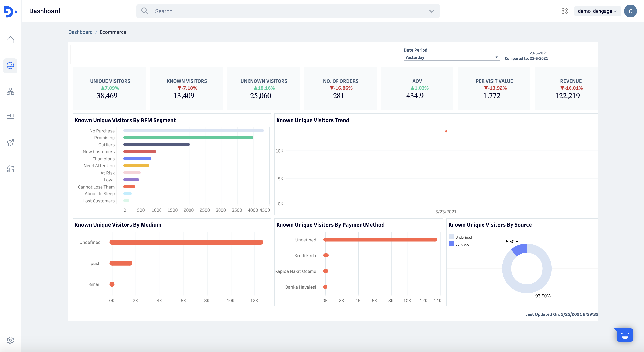This screenshot has height=352, width=644.
Task: Select the dashboard gauge sidebar icon
Action: (x=10, y=66)
